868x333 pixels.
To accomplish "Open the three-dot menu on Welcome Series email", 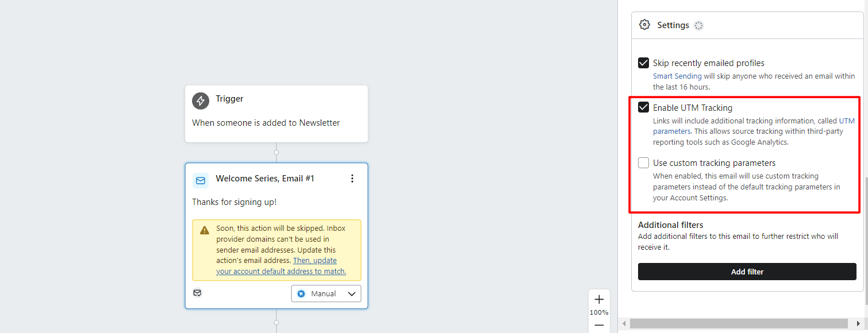I will point(352,179).
